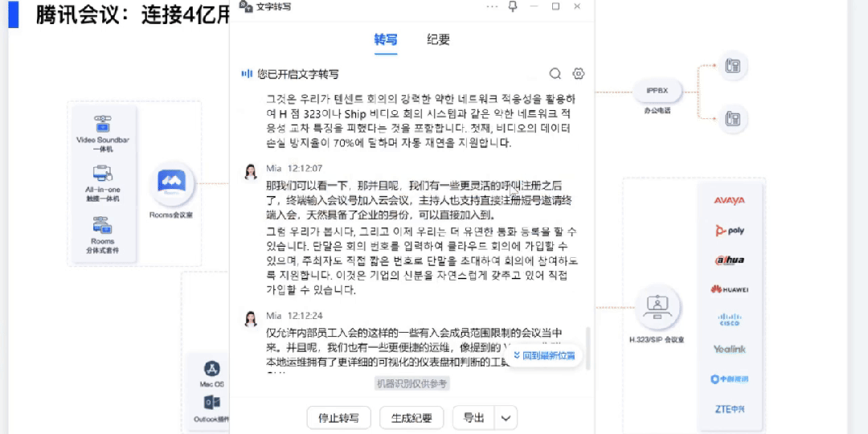868x434 pixels.
Task: Click the Korean transcript starting 그것은 우리가
Action: click(x=422, y=121)
